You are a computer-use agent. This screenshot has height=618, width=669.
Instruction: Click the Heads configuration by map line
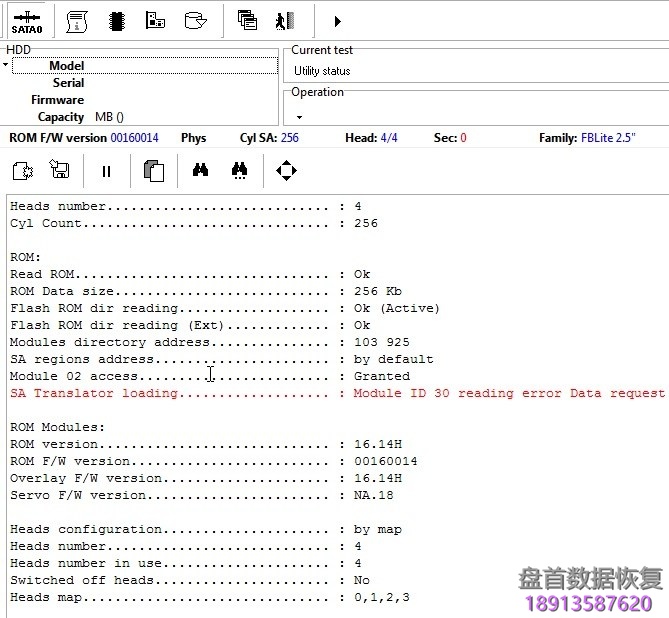point(206,529)
